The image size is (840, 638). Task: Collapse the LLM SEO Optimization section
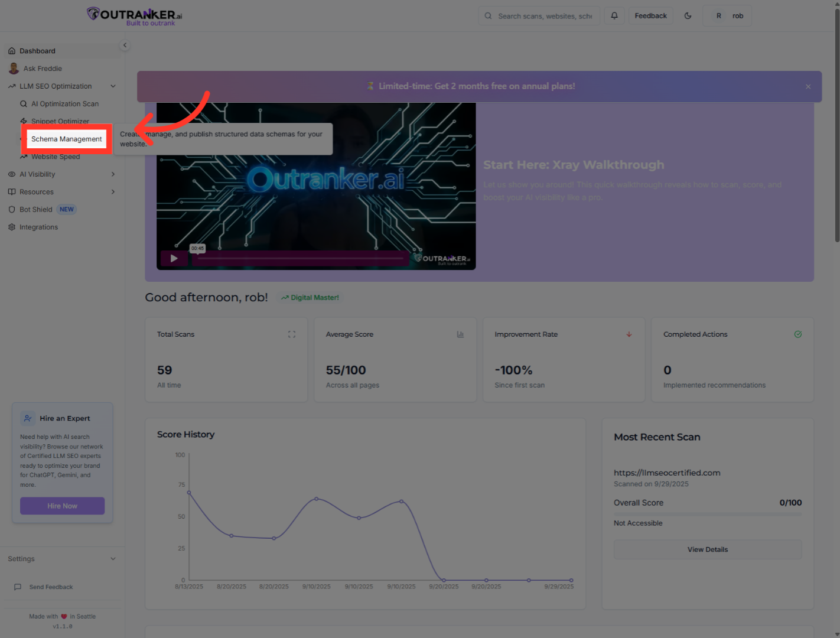(113, 86)
